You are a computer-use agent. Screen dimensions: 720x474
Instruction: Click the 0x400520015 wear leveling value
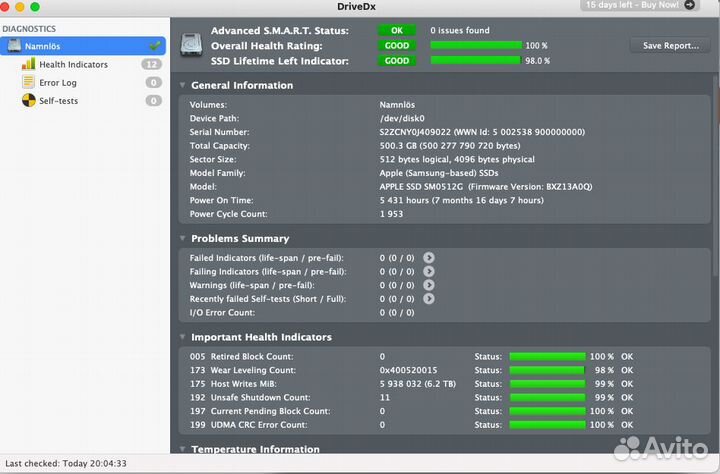click(408, 370)
